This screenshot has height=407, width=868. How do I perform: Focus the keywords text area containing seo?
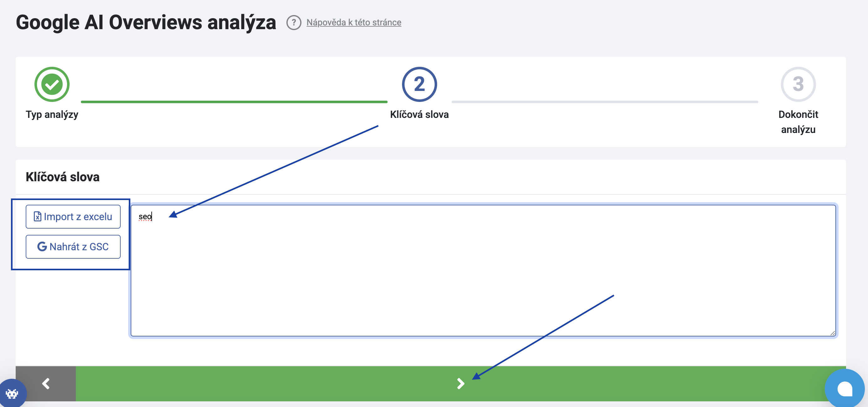[483, 270]
